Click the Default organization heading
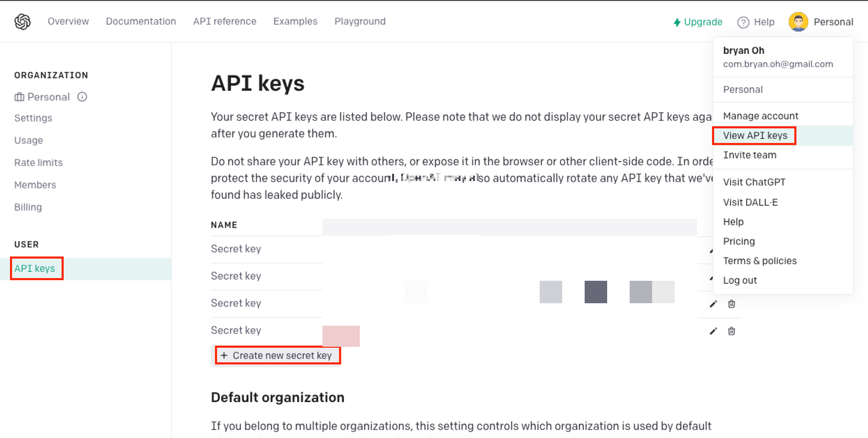 [x=277, y=398]
